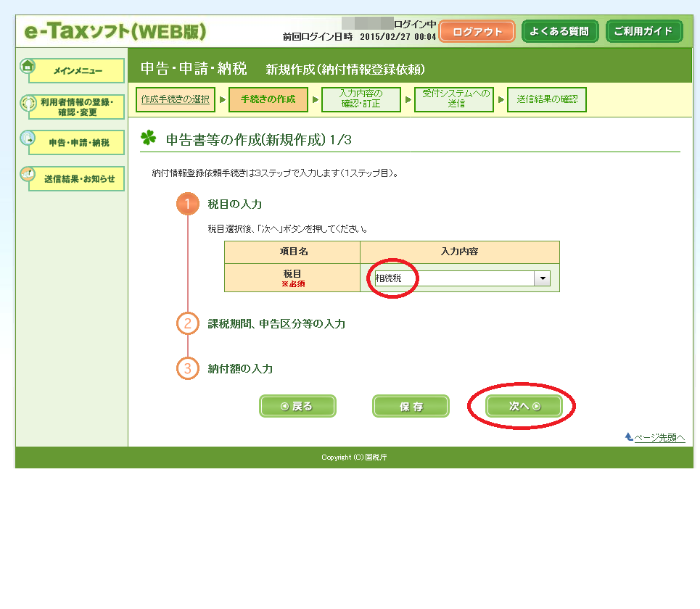Click the step 3 circle for 納付額の入力
700x609 pixels.
(x=188, y=368)
